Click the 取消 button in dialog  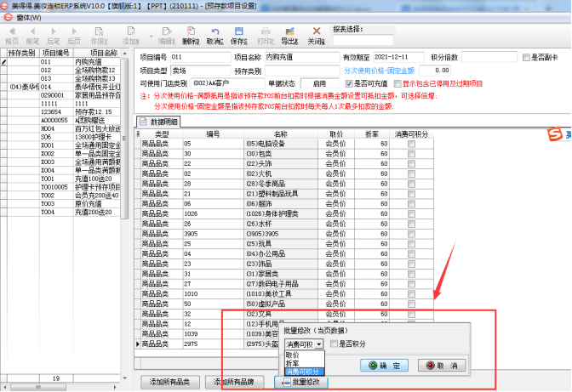coord(442,366)
